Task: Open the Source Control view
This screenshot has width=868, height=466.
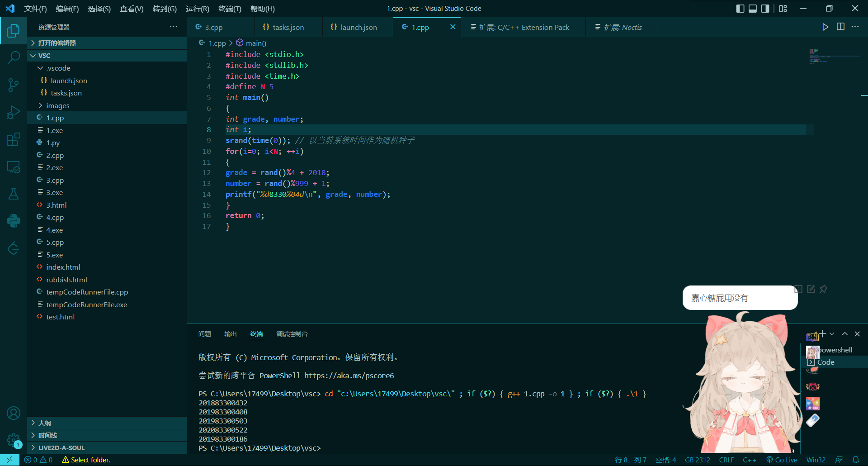Action: tap(14, 85)
